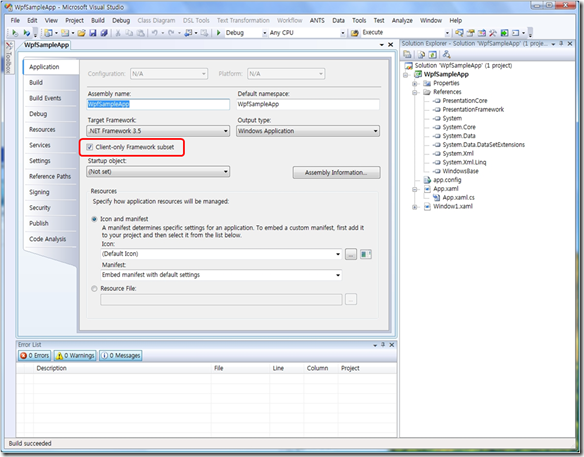Click the Navigate Backward toolbar icon
The width and height of the screenshot is (584, 457).
pyautogui.click(x=188, y=33)
